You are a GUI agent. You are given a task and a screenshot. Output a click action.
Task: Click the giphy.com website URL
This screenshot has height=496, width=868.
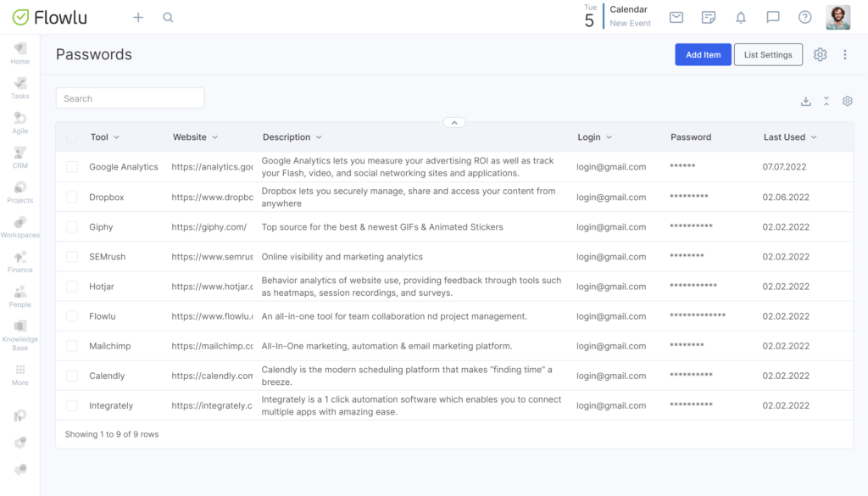coord(209,227)
